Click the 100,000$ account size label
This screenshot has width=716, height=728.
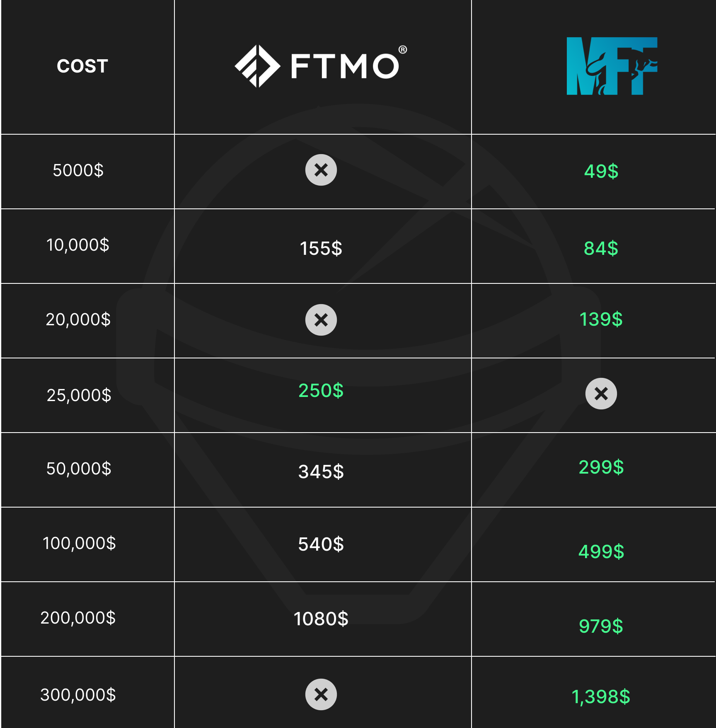coord(79,543)
